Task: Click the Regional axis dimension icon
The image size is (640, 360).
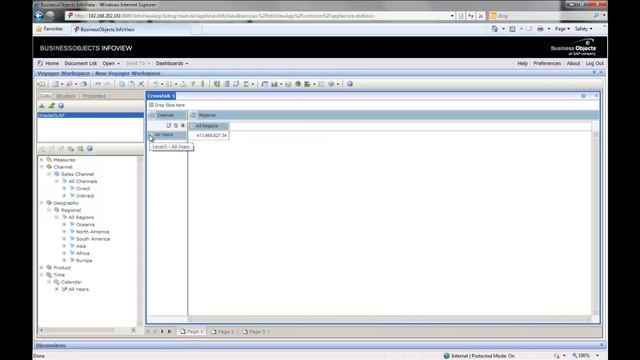Action: tap(193, 116)
